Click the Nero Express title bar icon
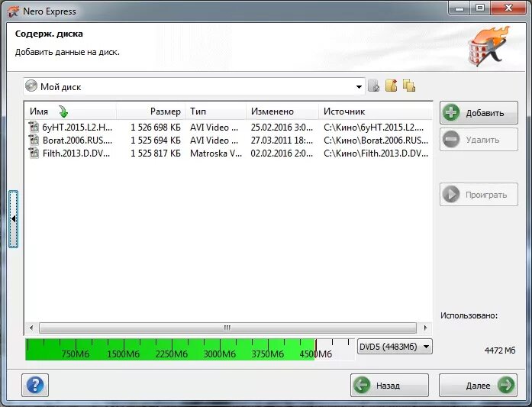 pyautogui.click(x=13, y=11)
